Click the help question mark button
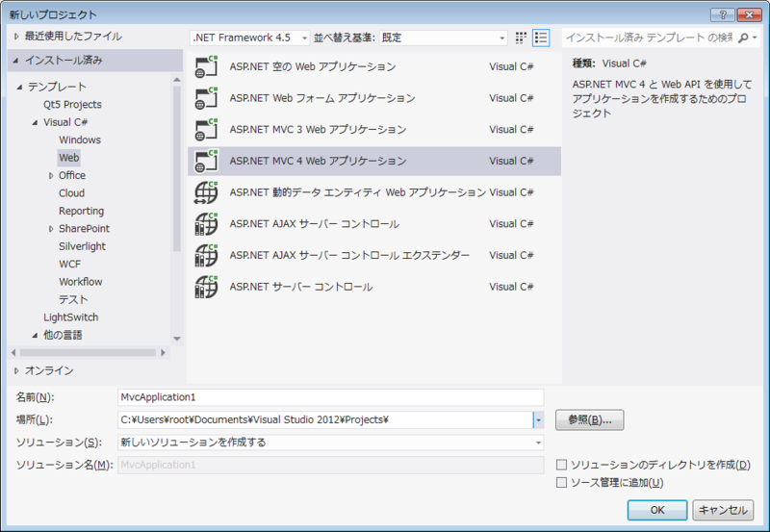 pos(723,14)
